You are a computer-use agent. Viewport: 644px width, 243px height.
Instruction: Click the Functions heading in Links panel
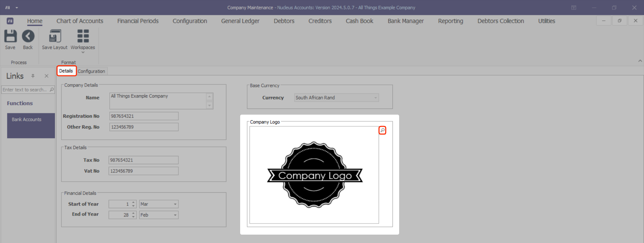(x=20, y=103)
